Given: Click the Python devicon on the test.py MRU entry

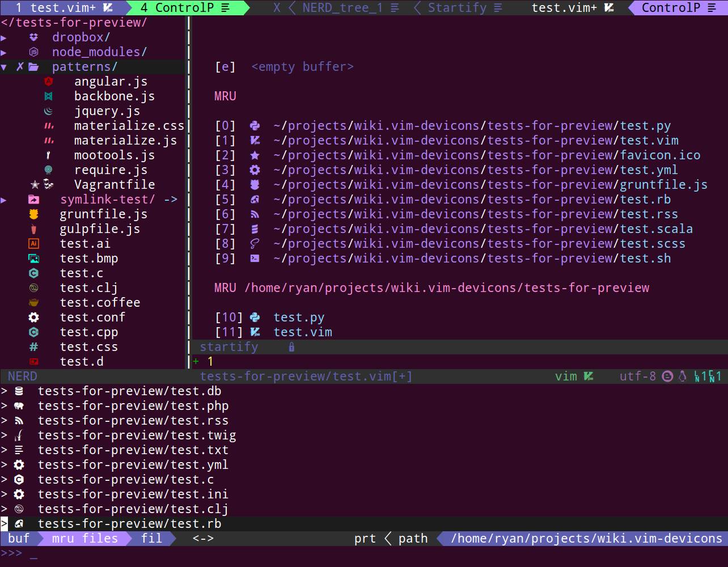Looking at the screenshot, I should click(254, 125).
